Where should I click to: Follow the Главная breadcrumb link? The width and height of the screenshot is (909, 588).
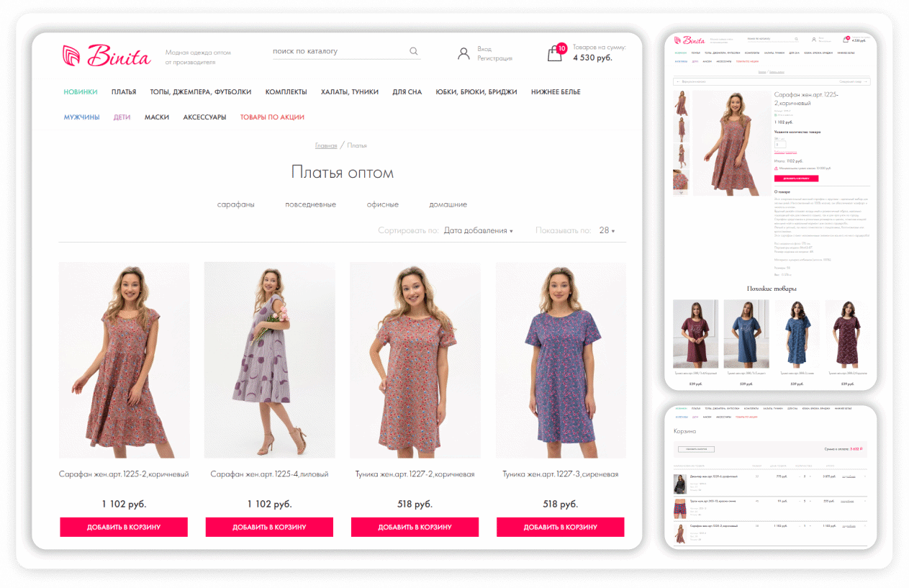pos(326,145)
